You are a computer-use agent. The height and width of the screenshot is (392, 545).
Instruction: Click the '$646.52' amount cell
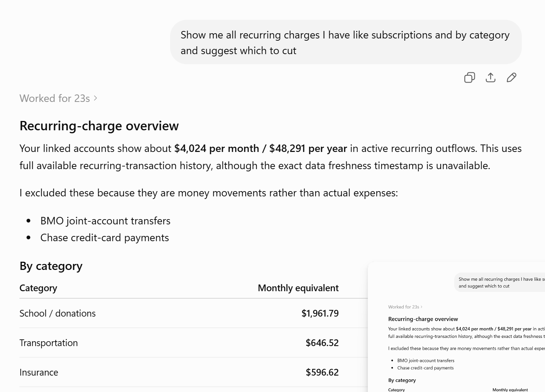(x=322, y=343)
